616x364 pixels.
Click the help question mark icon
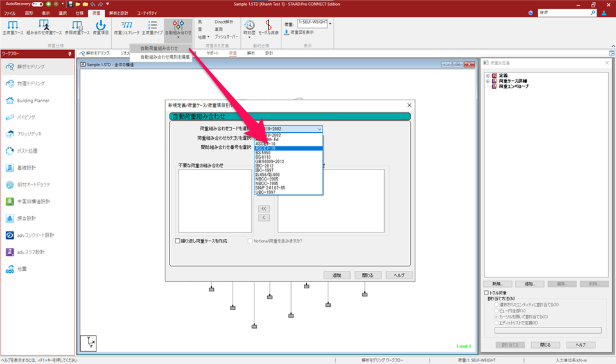click(x=531, y=13)
